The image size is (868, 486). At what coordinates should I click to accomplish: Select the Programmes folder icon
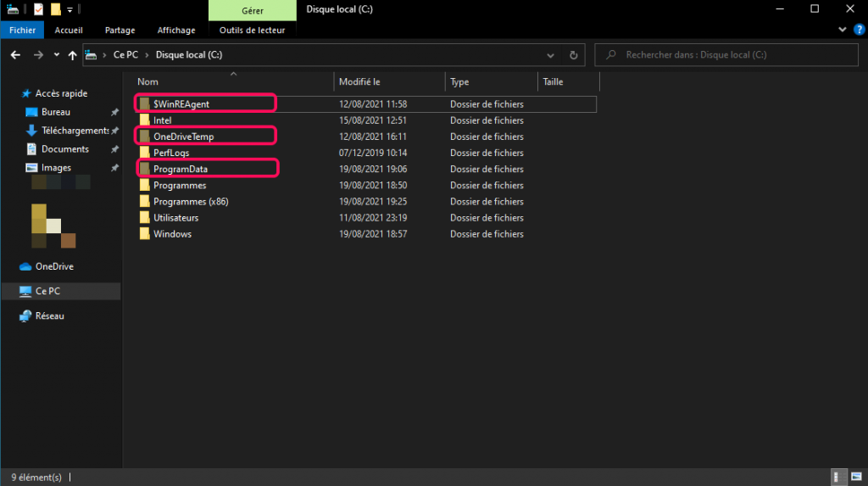144,185
